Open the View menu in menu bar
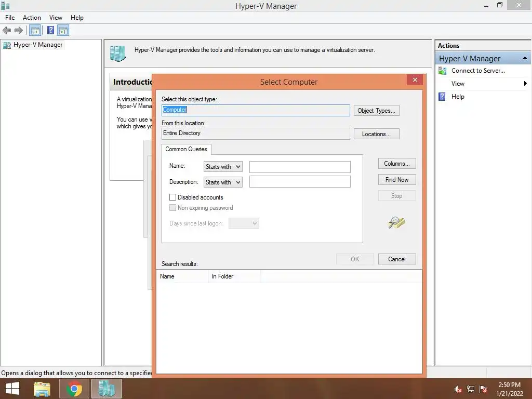 click(56, 18)
